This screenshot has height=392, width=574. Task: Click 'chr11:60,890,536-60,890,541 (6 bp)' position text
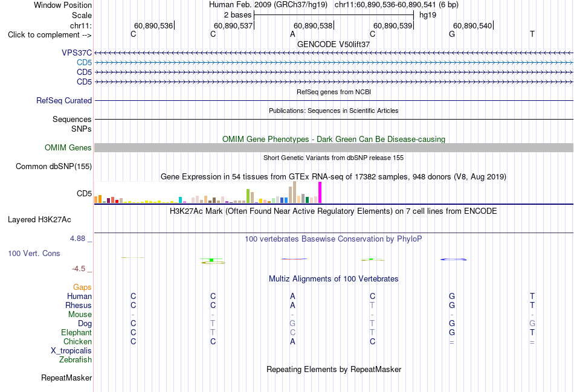(396, 5)
